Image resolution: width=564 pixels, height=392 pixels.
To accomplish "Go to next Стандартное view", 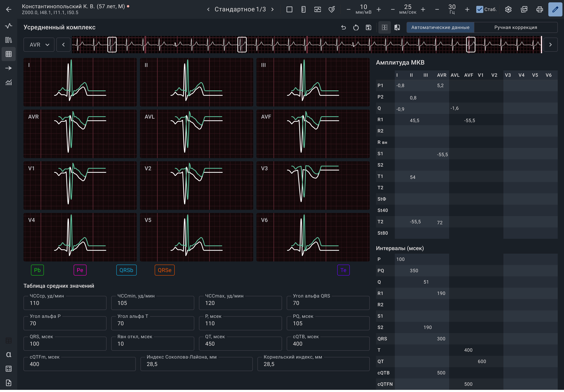I will (x=272, y=10).
